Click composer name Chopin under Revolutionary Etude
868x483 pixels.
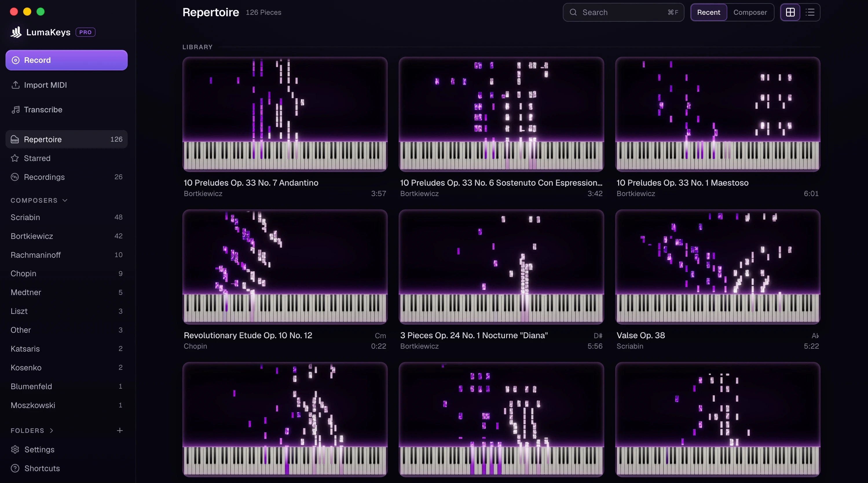pyautogui.click(x=195, y=346)
